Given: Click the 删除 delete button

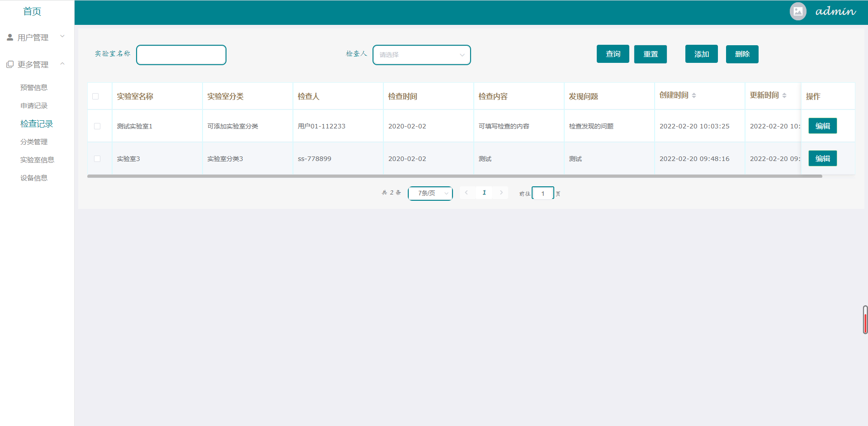Looking at the screenshot, I should 742,54.
